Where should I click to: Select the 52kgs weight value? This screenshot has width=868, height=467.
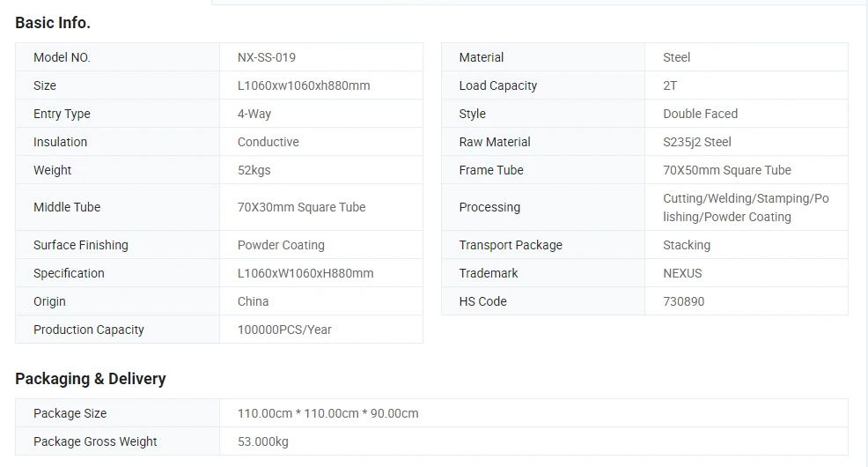click(x=254, y=171)
